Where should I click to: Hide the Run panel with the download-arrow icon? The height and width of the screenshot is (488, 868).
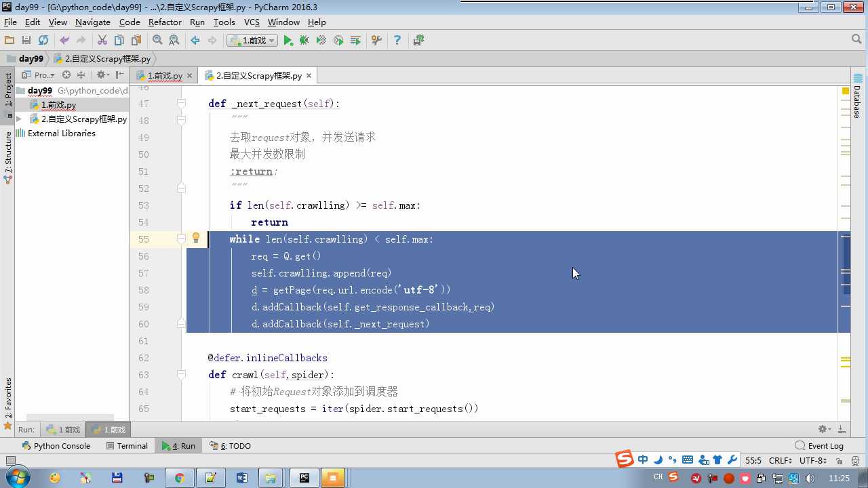point(842,429)
